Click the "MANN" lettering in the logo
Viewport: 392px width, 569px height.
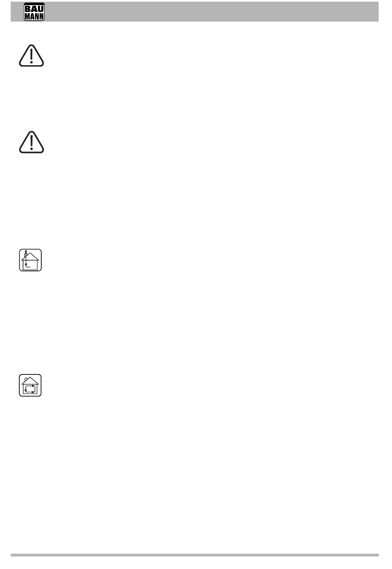tap(34, 17)
